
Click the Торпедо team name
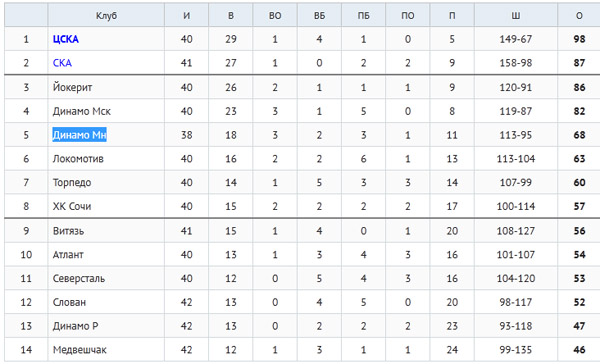[x=72, y=183]
